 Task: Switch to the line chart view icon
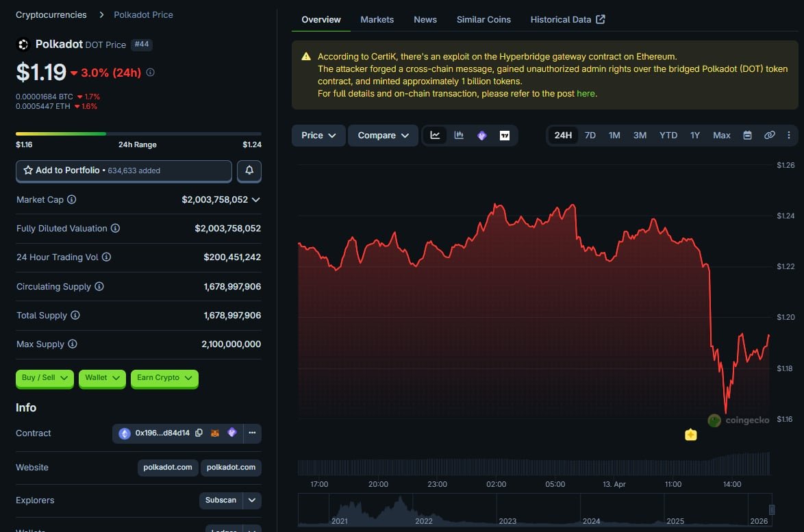(435, 136)
